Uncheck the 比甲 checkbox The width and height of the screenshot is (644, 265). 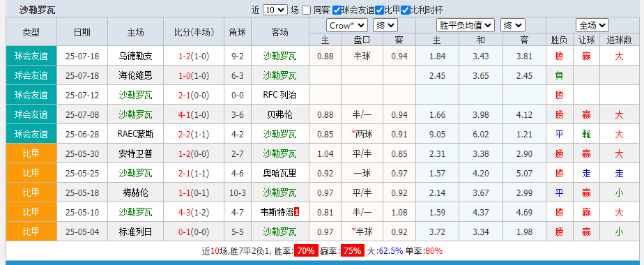[x=379, y=10]
